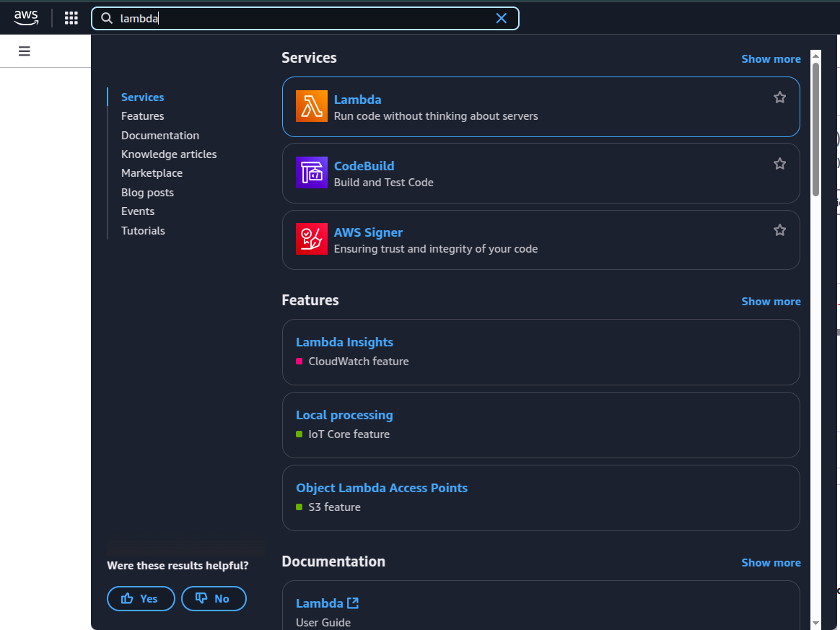This screenshot has height=630, width=840.
Task: Open the Lambda service icon
Action: click(x=311, y=107)
